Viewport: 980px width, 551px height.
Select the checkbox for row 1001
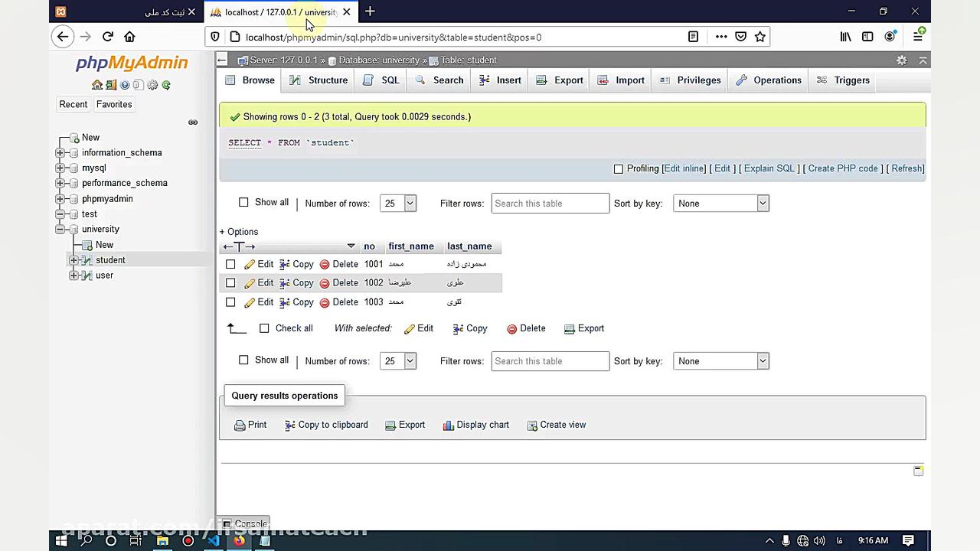230,264
